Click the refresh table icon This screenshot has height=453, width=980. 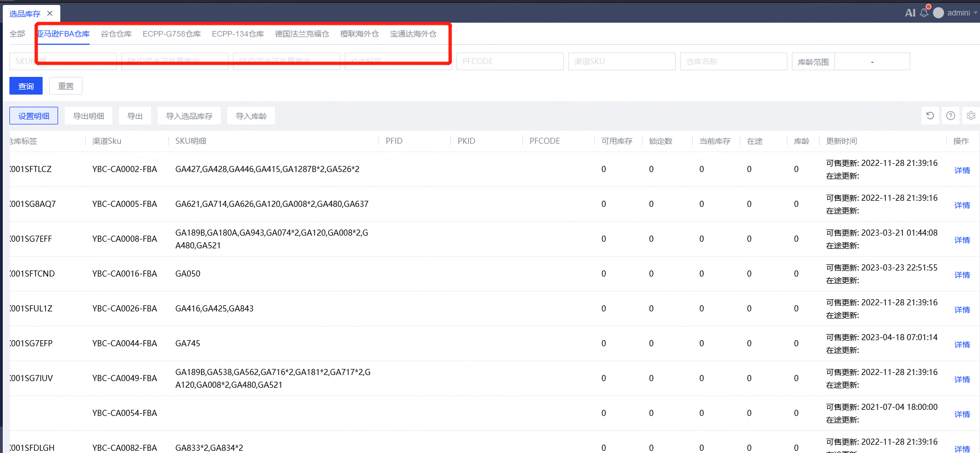930,116
